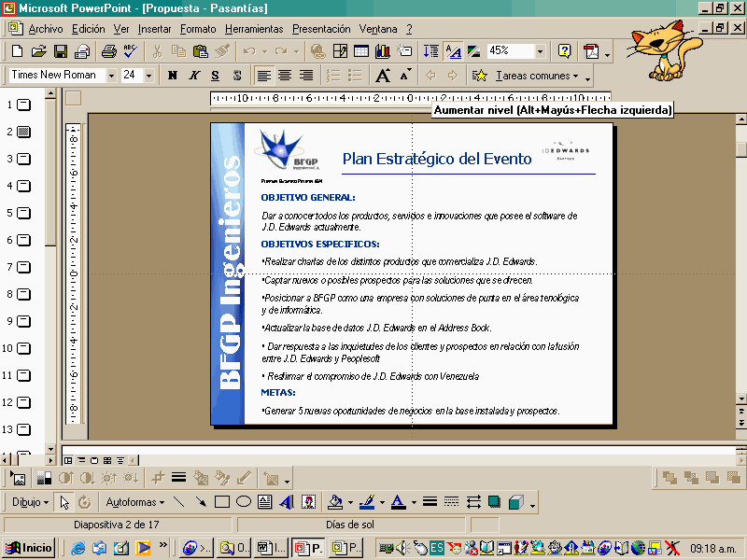Open the Edición menu
The width and height of the screenshot is (747, 560).
pyautogui.click(x=88, y=29)
